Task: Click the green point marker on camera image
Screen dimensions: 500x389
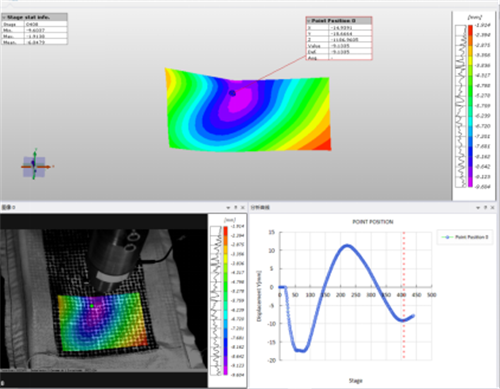Action: (x=92, y=306)
